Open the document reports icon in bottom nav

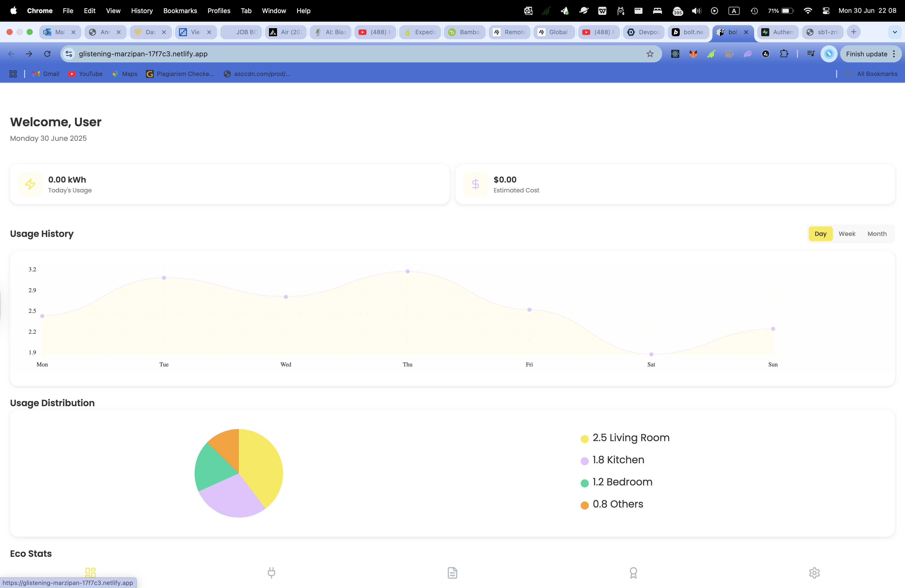pos(452,572)
